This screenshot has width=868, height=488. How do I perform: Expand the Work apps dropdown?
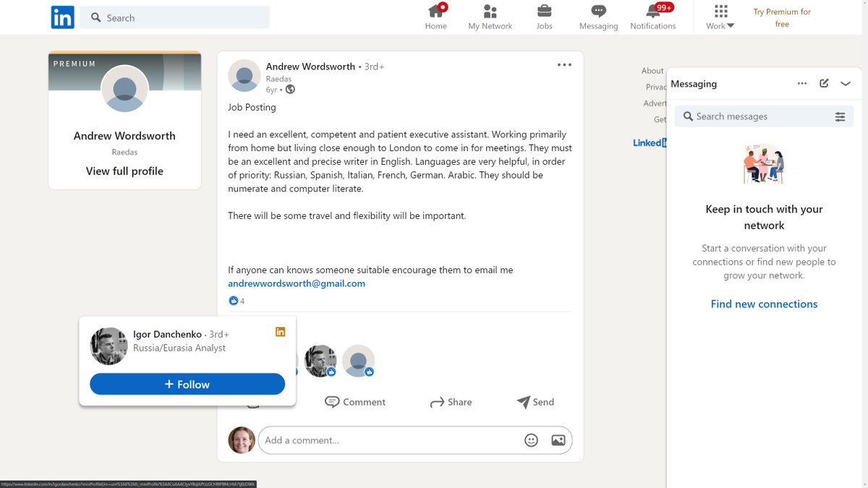click(x=720, y=17)
